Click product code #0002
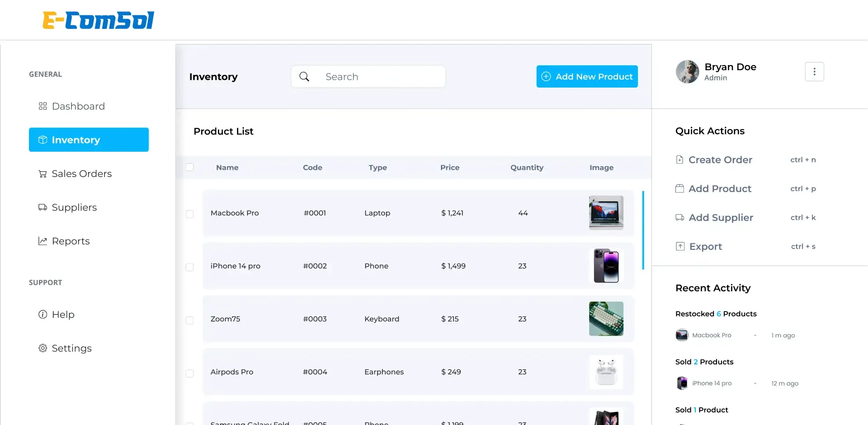 pos(315,266)
